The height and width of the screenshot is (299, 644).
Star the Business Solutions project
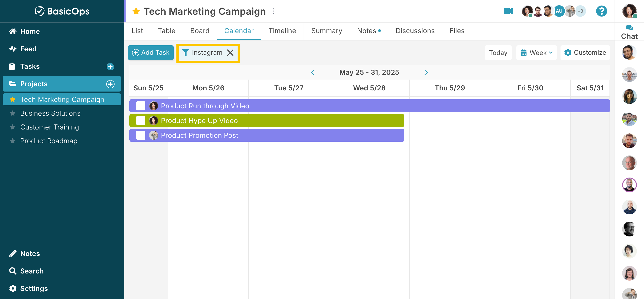12,113
